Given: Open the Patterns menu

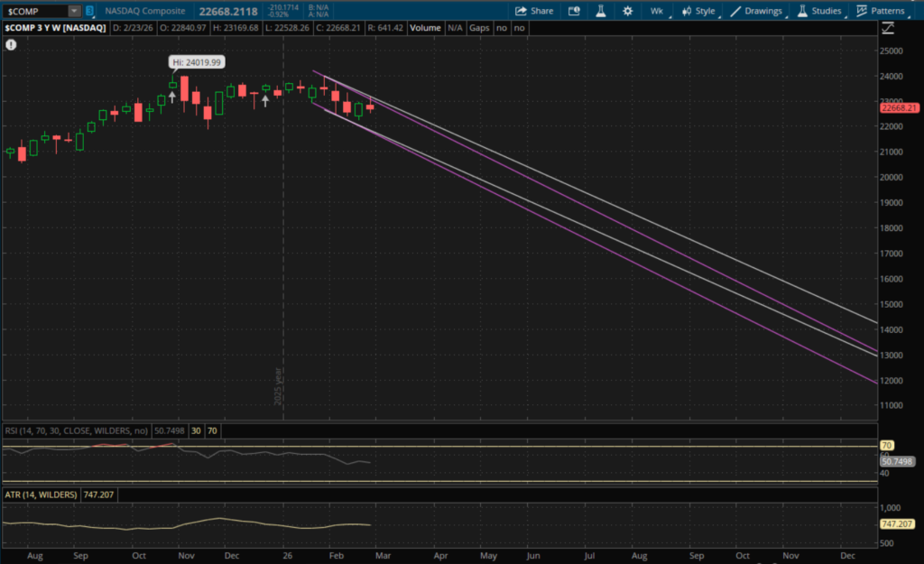Looking at the screenshot, I should (x=881, y=11).
